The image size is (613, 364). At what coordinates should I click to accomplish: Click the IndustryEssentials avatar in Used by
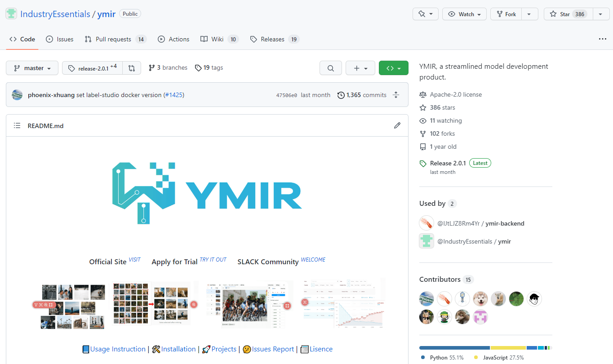426,241
